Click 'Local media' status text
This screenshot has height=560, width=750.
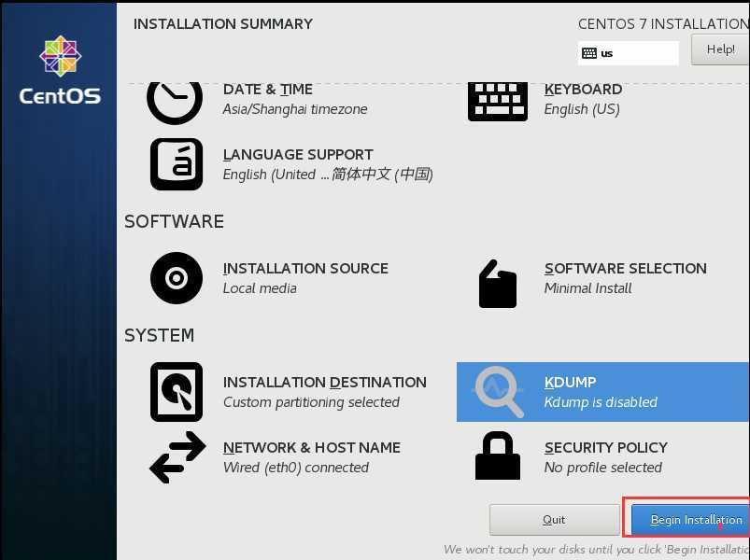260,288
